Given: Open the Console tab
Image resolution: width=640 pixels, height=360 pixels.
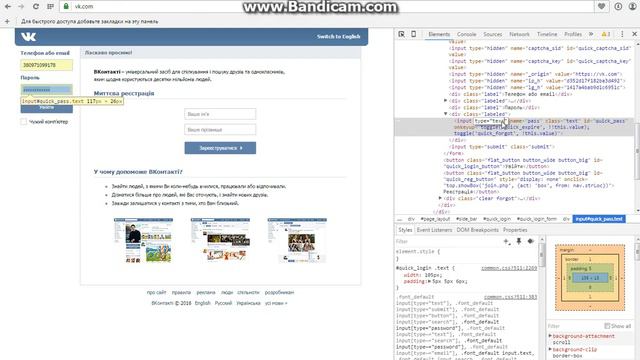Looking at the screenshot, I should pyautogui.click(x=467, y=34).
